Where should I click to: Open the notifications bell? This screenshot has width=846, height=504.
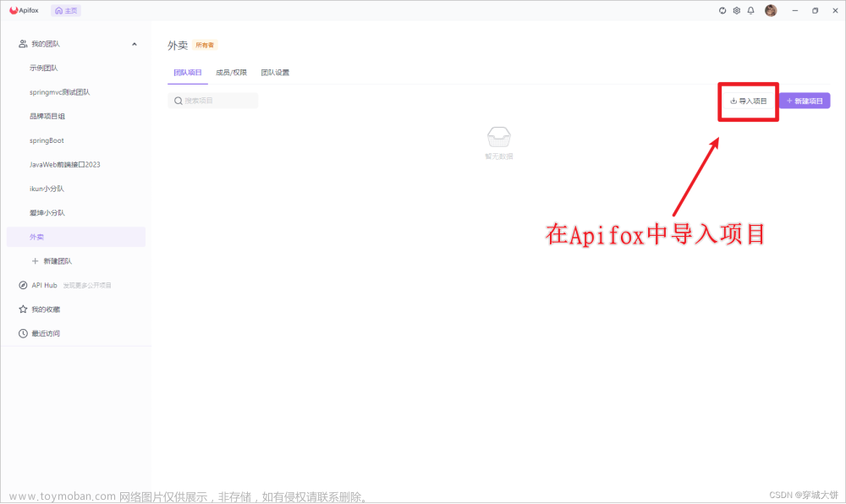pos(750,10)
